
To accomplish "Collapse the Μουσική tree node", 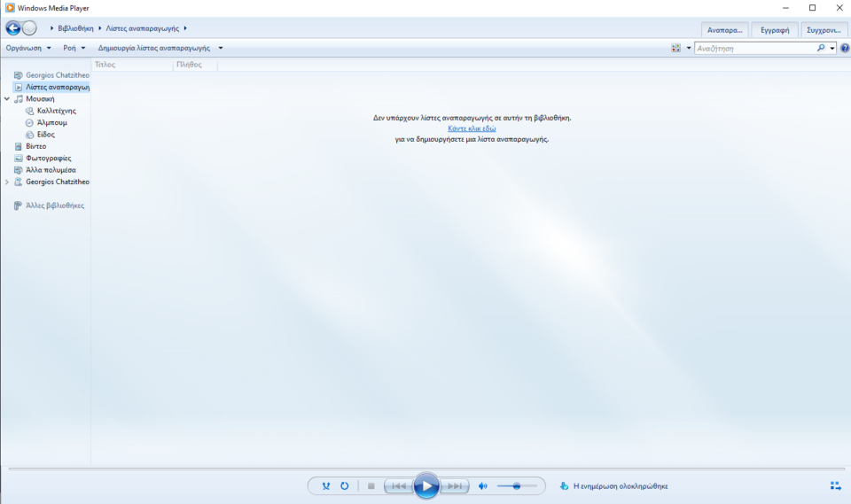I will tap(7, 98).
